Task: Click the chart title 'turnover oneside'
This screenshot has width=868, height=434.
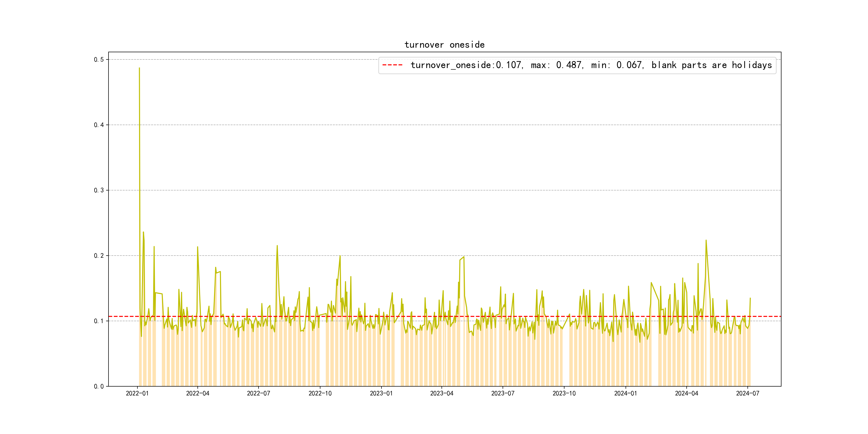Action: (444, 45)
